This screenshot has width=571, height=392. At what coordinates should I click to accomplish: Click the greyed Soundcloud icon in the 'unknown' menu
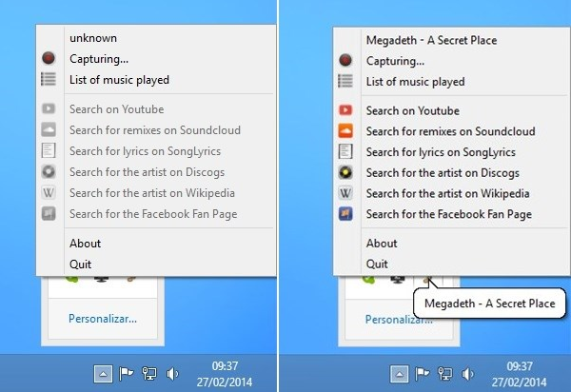49,129
